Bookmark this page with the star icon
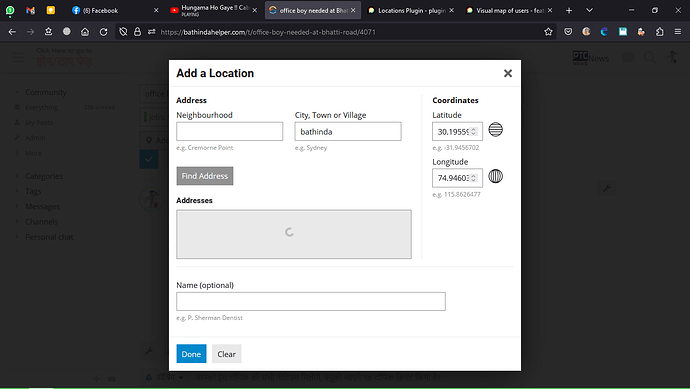The image size is (690, 389). pos(548,32)
